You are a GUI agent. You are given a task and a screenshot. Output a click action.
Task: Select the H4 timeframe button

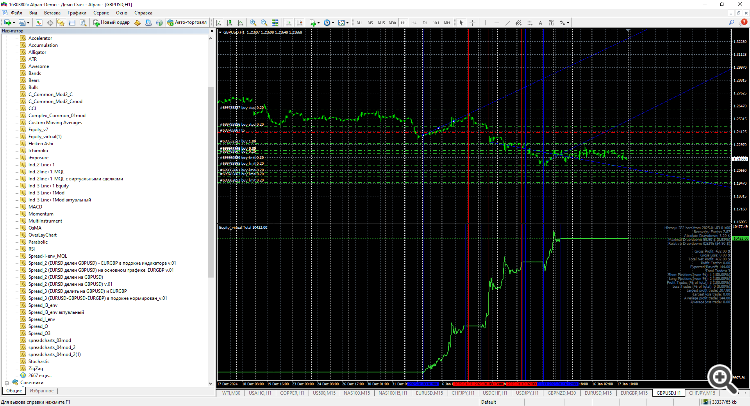(x=414, y=22)
